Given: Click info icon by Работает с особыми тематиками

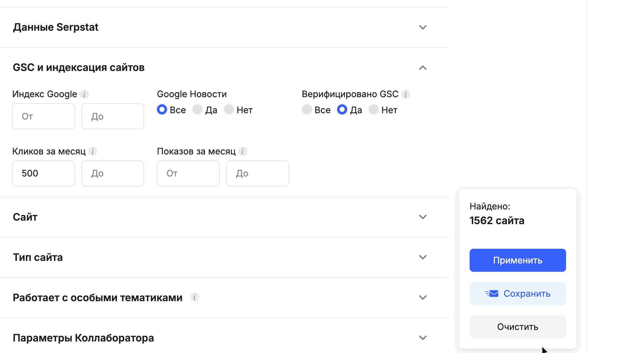Looking at the screenshot, I should tap(195, 297).
